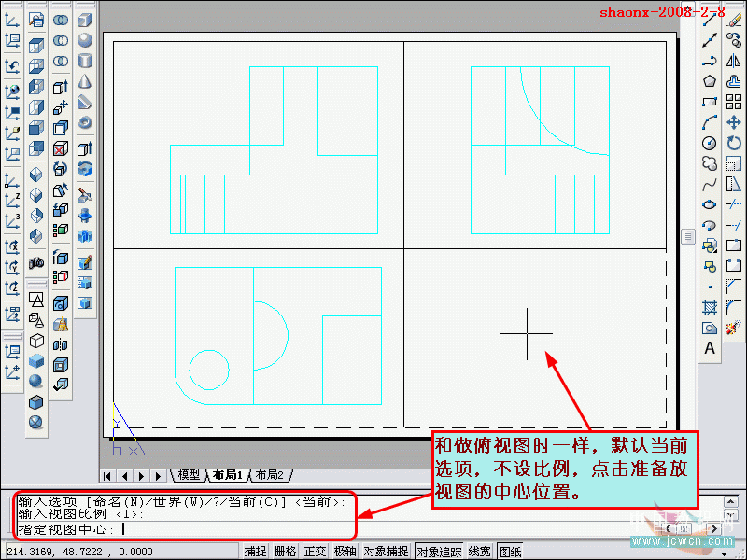Select the Fillet tool
Image resolution: width=747 pixels, height=560 pixels.
pos(734,307)
